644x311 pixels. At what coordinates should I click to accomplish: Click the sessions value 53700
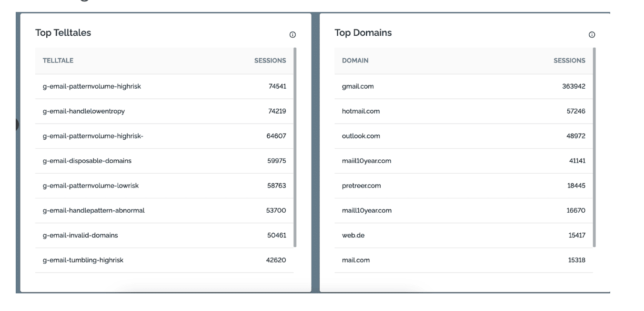(x=276, y=210)
